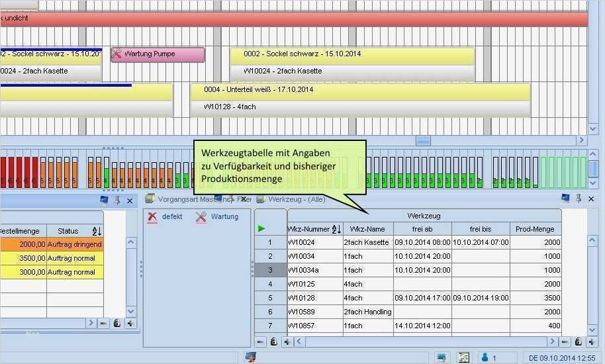Click plus icon under the order table

[x=130, y=323]
